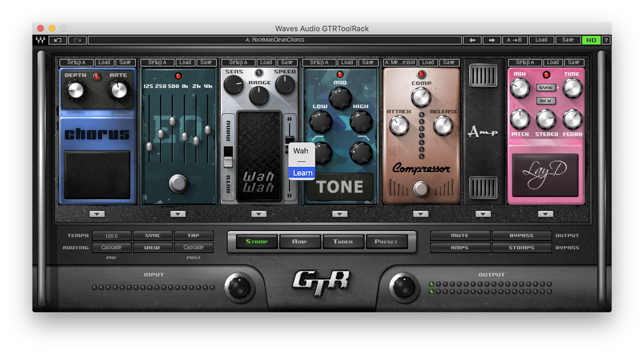
Task: Toggle the Compressor pedal red LED
Action: point(421,75)
